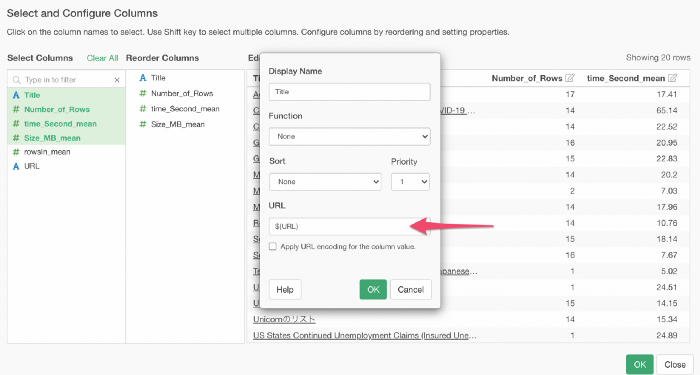Clear the column filter with the X icon
Image resolution: width=700 pixels, height=375 pixels.
point(117,80)
